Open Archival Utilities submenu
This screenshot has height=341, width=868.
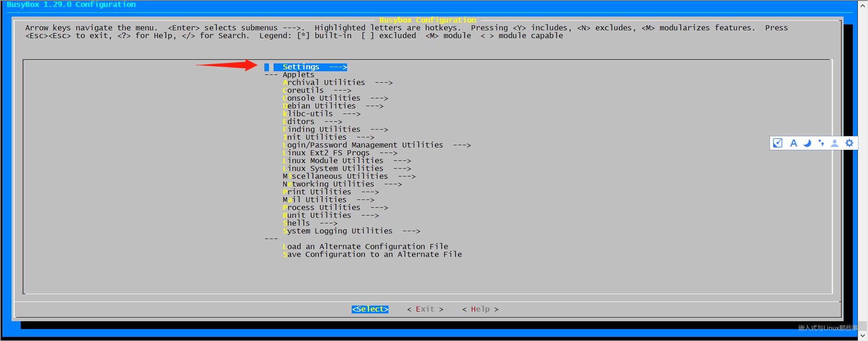(x=337, y=83)
